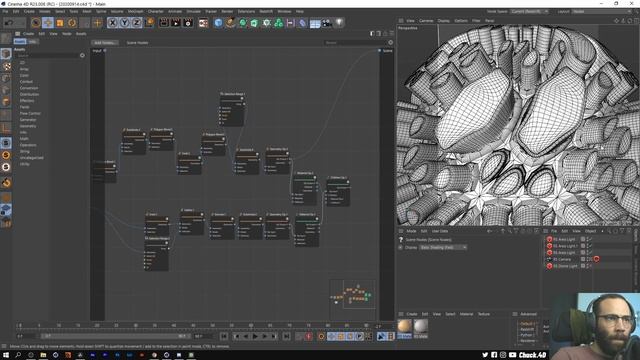Image resolution: width=640 pixels, height=360 pixels.
Task: Click the Floor grid environment icon
Action: pyautogui.click(x=315, y=23)
